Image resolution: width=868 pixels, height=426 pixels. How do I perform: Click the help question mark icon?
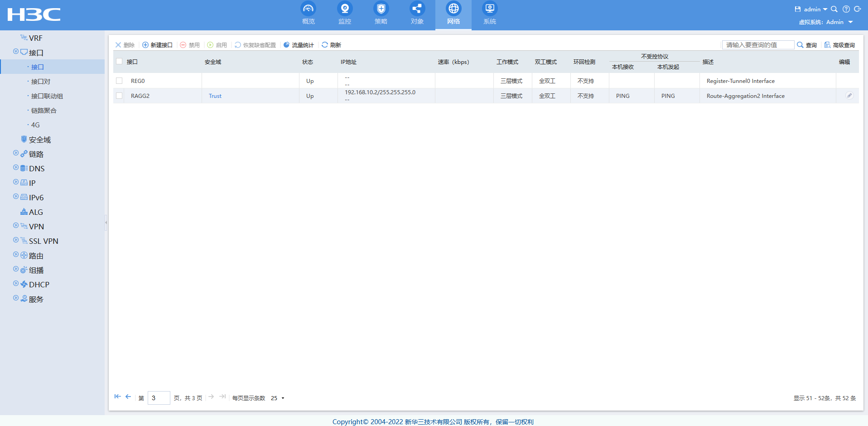(x=846, y=9)
